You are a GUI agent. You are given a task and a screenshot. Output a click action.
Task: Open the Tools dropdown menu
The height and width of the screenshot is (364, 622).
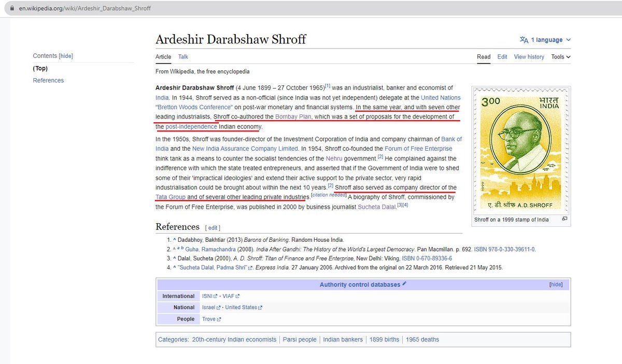point(561,57)
